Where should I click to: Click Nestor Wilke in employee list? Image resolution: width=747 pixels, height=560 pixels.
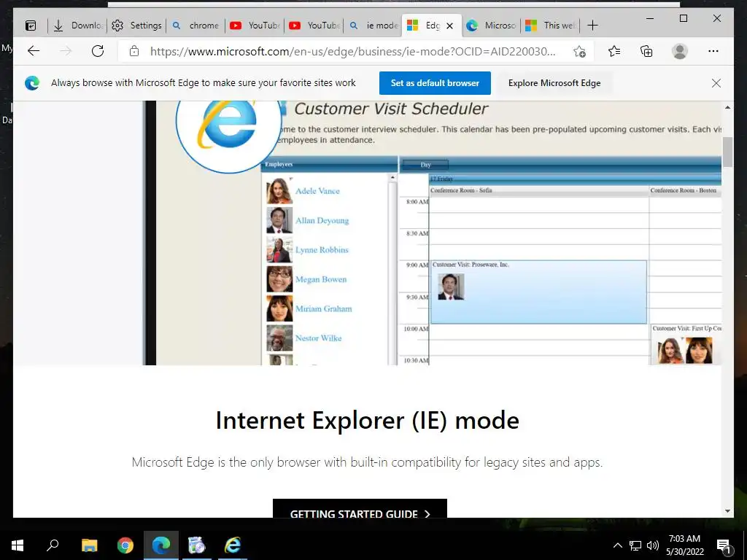click(x=318, y=338)
